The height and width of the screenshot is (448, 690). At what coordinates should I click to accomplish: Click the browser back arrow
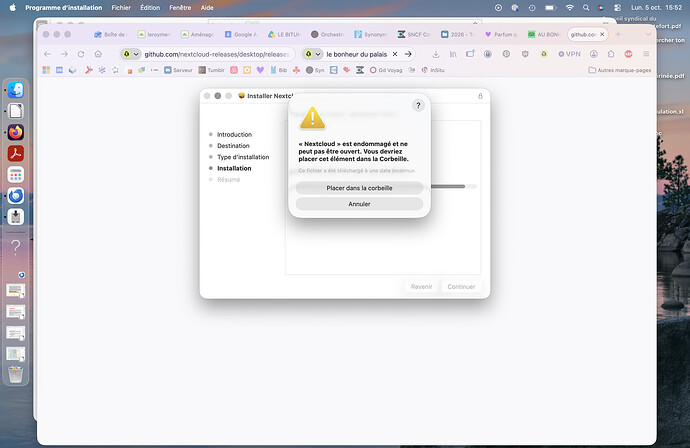tap(48, 54)
